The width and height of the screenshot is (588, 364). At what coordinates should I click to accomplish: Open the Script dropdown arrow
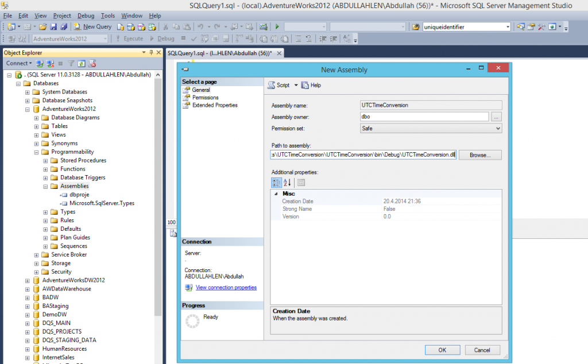pos(296,85)
